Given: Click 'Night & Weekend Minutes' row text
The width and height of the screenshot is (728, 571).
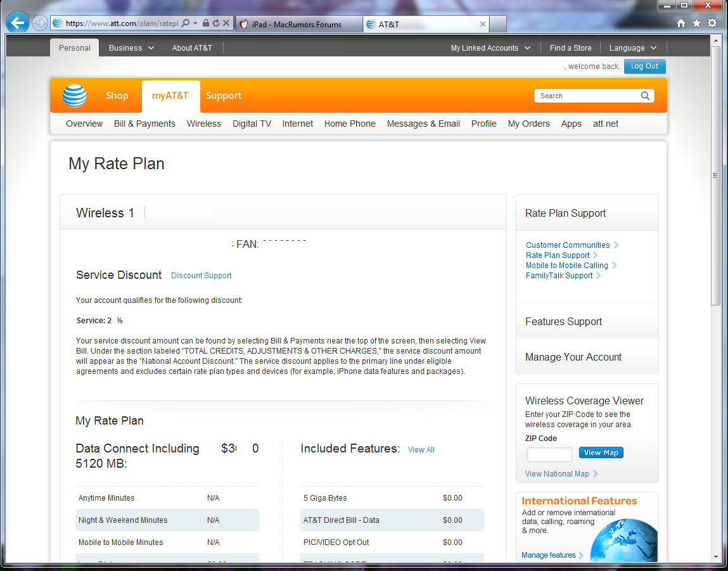Looking at the screenshot, I should [123, 520].
